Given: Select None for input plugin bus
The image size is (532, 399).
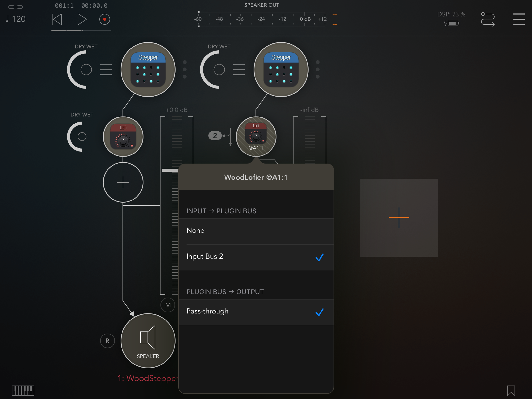Looking at the screenshot, I should pos(256,230).
